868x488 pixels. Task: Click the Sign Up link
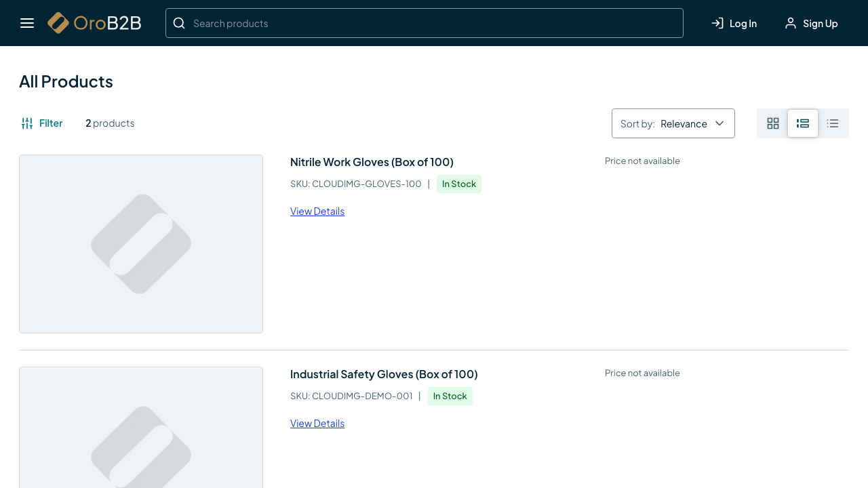click(x=811, y=23)
